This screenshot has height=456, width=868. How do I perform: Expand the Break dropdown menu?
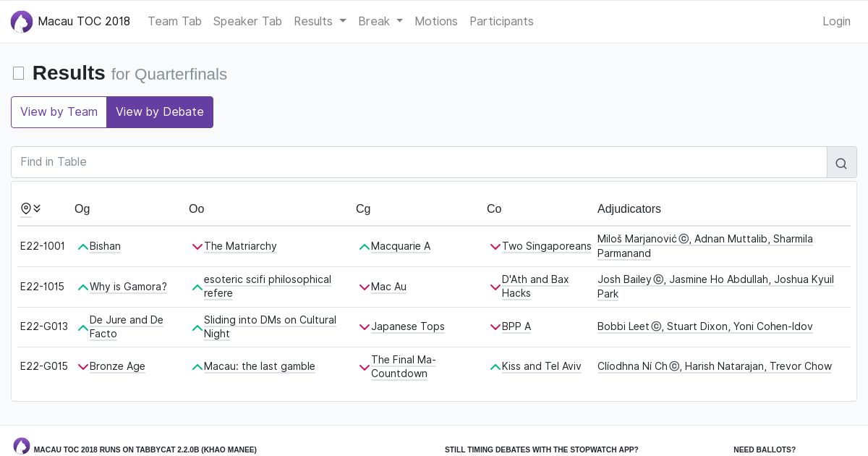[x=380, y=22]
